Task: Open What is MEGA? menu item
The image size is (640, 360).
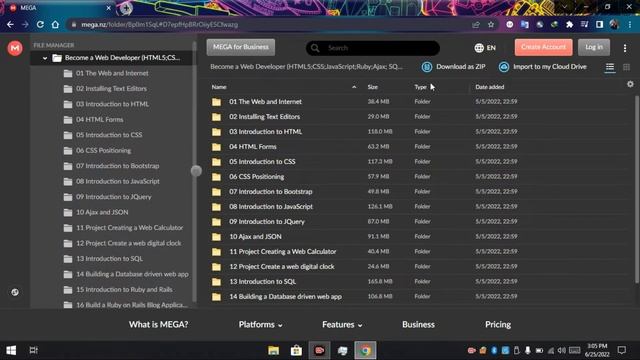Action: point(158,324)
